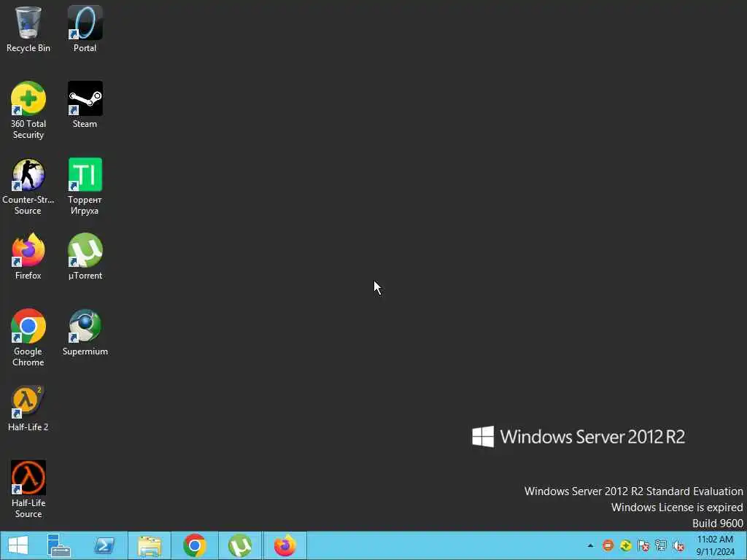The width and height of the screenshot is (747, 560).
Task: Click the "Recycle Bin" label text
Action: [x=28, y=48]
